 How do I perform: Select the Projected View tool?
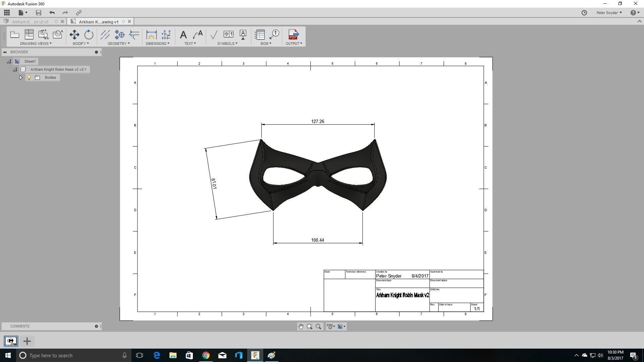[x=29, y=34]
